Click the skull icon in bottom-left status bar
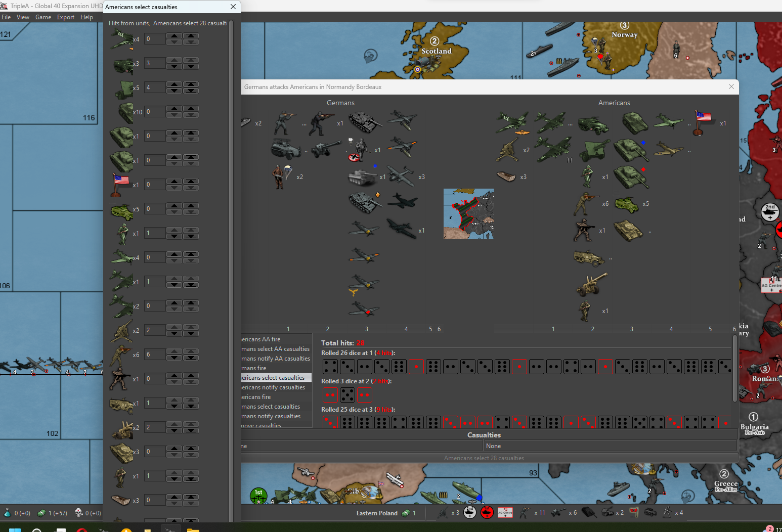Screen dimensions: 782x532 point(79,513)
